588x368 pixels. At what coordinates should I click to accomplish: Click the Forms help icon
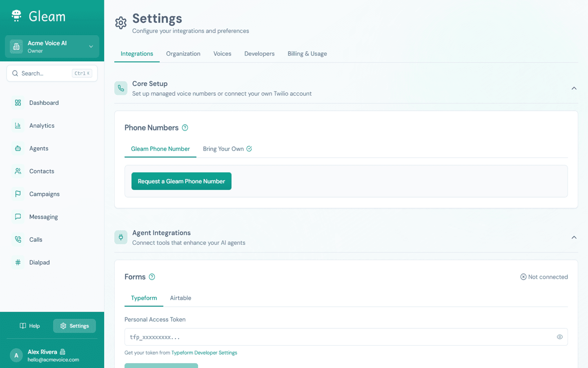click(152, 277)
